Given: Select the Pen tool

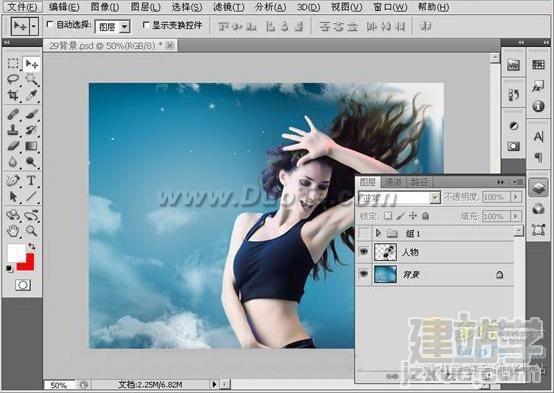Looking at the screenshot, I should coord(13,181).
